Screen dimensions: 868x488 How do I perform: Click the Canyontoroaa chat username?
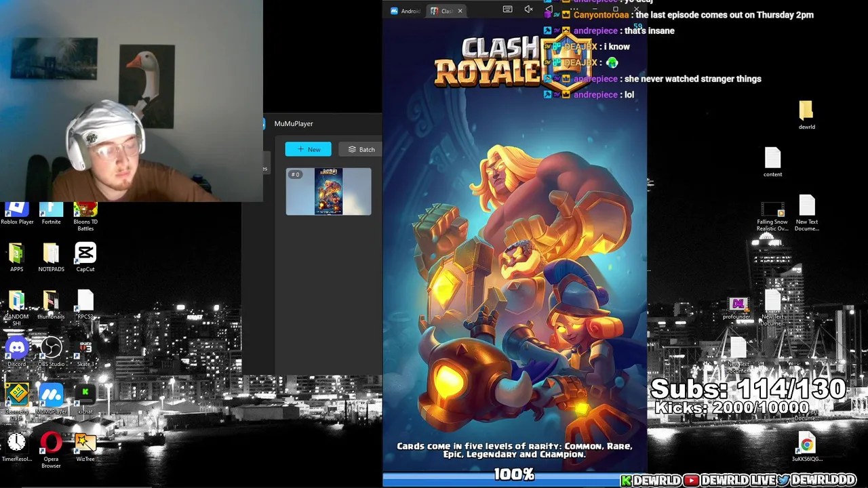[x=602, y=14]
